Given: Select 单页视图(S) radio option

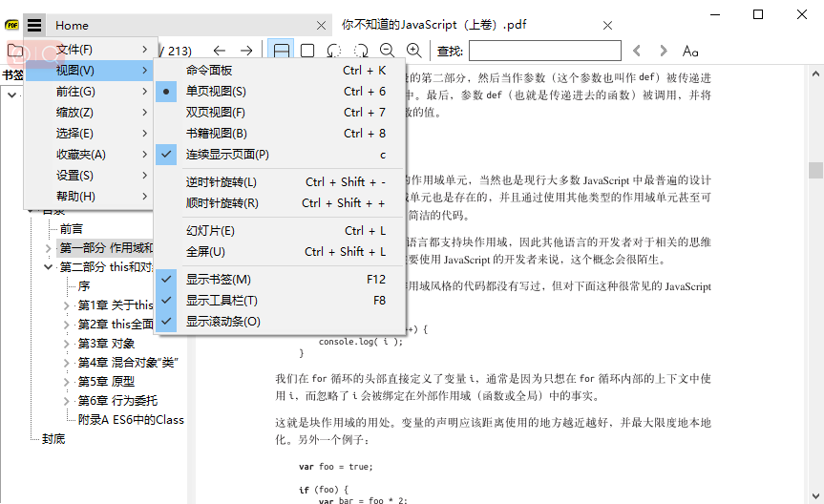Looking at the screenshot, I should click(280, 92).
